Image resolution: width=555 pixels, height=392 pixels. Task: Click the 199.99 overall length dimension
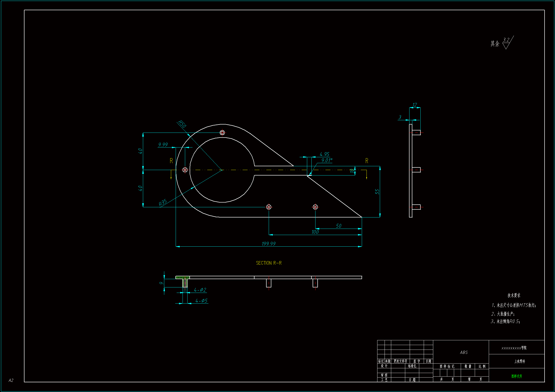(x=268, y=244)
